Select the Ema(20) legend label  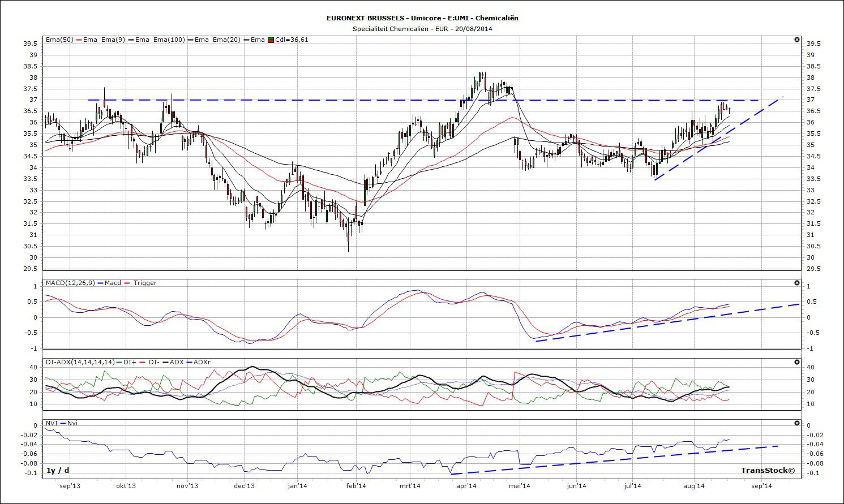tap(226, 40)
